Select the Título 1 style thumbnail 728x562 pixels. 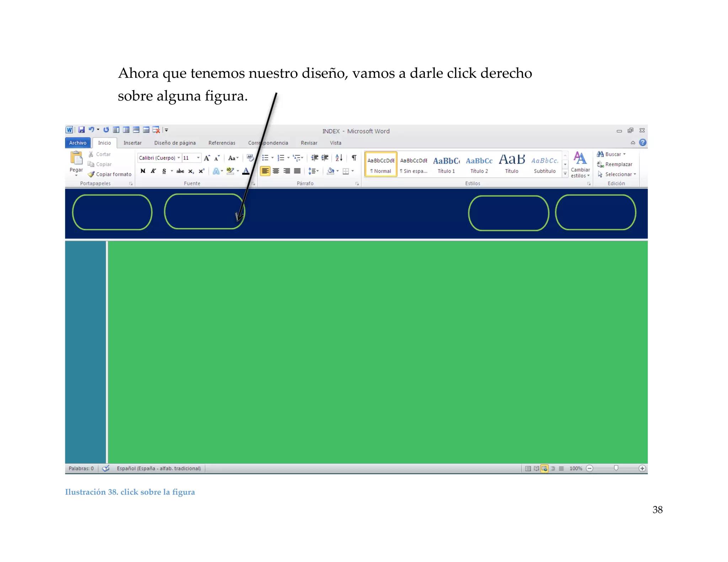point(446,164)
